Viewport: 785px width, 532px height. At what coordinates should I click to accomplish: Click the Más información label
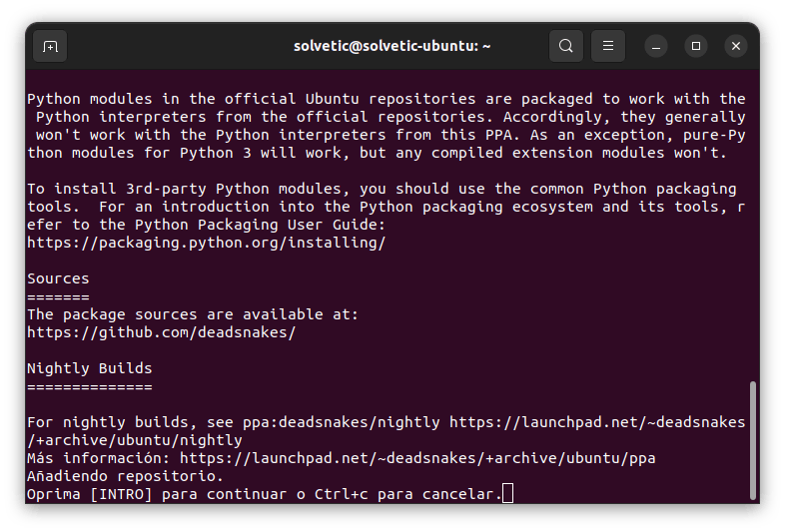98,458
